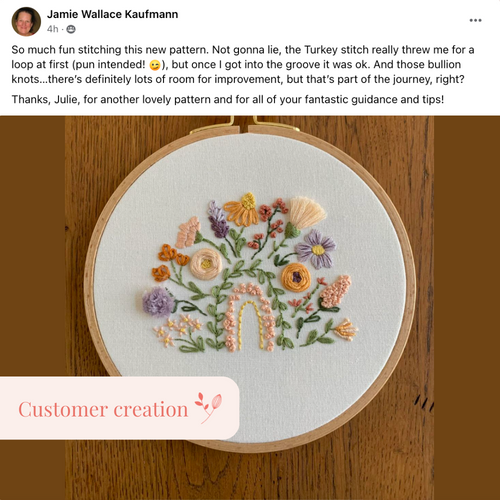Viewport: 500px width, 500px height.
Task: Click the cream tassel flower
Action: point(307,212)
